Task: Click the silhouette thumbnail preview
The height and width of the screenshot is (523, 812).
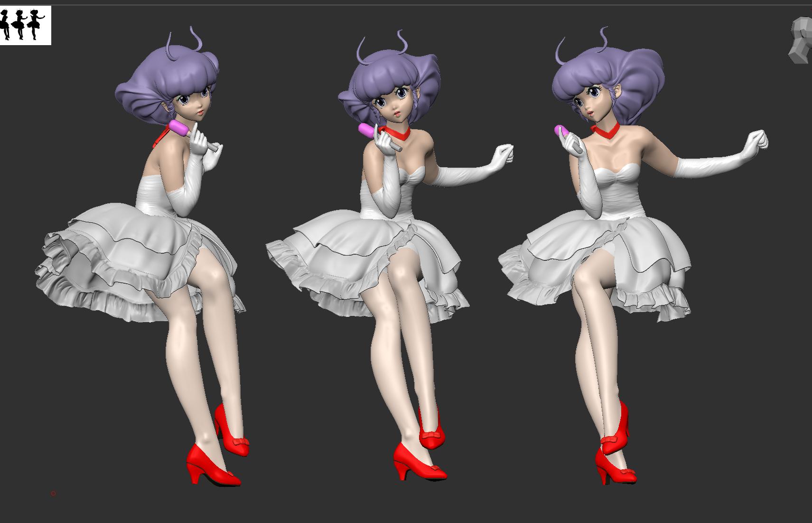Action: coord(25,25)
